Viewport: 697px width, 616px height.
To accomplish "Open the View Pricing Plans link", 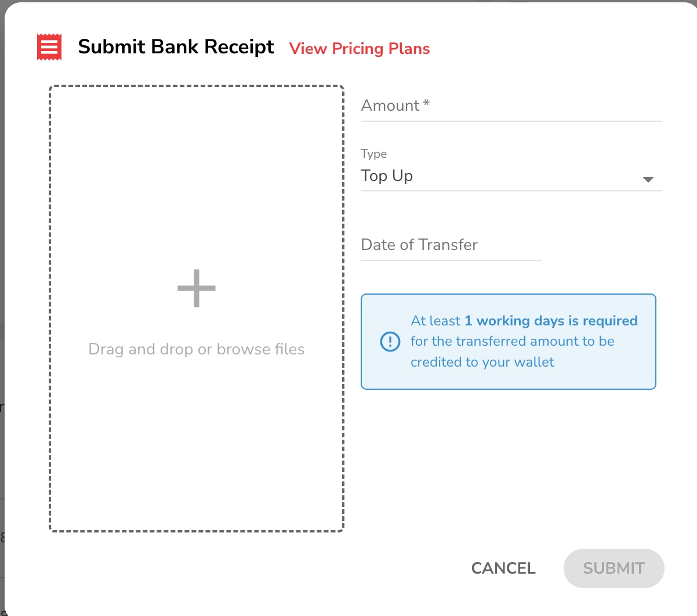I will [360, 49].
